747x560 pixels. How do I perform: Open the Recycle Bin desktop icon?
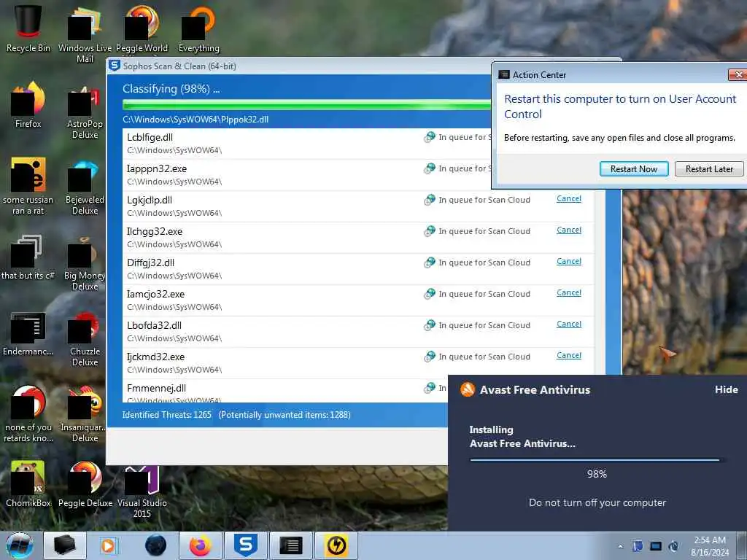pyautogui.click(x=28, y=28)
